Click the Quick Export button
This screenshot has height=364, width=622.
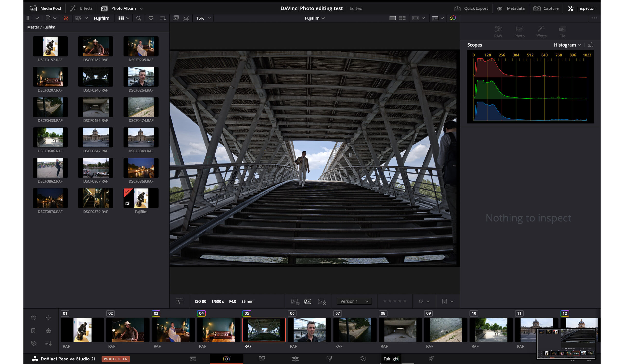471,8
